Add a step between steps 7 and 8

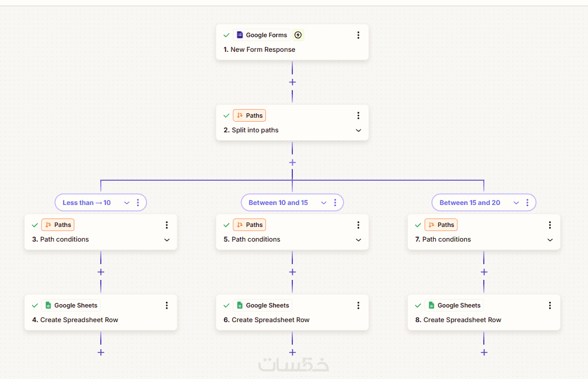point(484,272)
